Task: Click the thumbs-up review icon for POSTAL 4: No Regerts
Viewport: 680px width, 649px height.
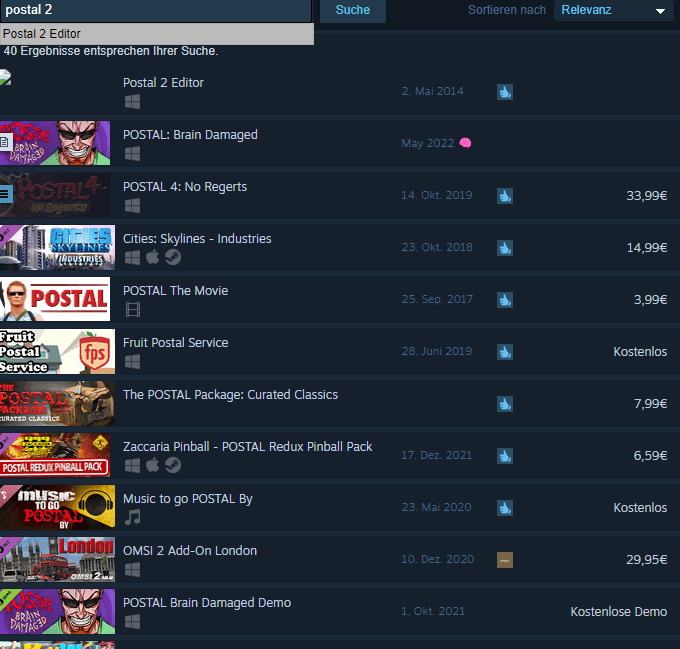Action: click(505, 196)
